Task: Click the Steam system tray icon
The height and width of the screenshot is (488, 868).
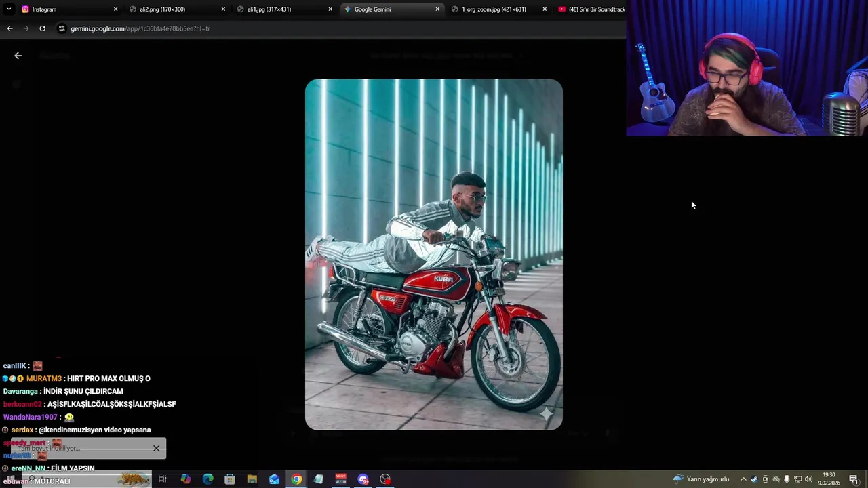Action: (754, 479)
